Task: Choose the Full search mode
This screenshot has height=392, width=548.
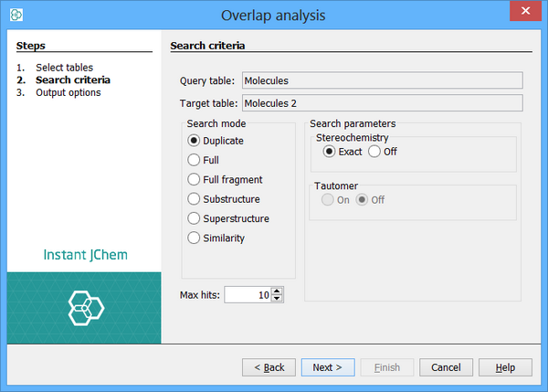Action: click(194, 160)
